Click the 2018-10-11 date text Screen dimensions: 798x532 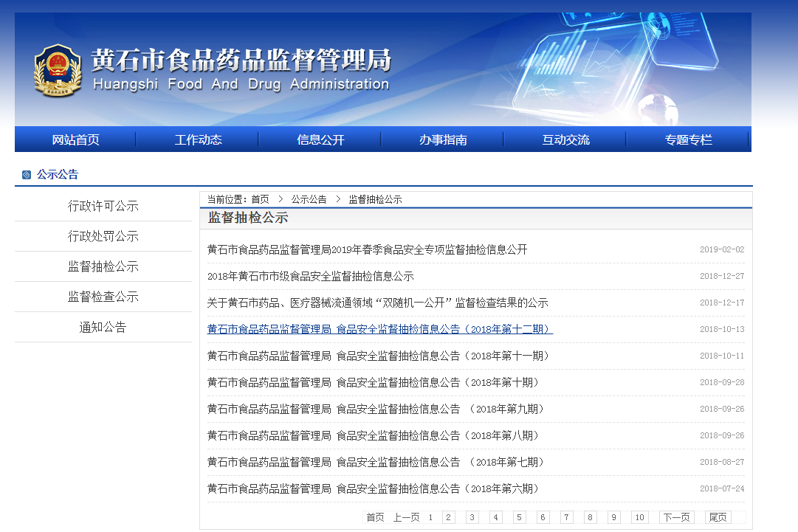(722, 356)
